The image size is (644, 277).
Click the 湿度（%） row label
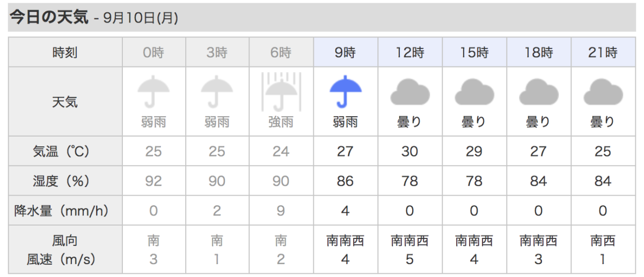(x=65, y=182)
